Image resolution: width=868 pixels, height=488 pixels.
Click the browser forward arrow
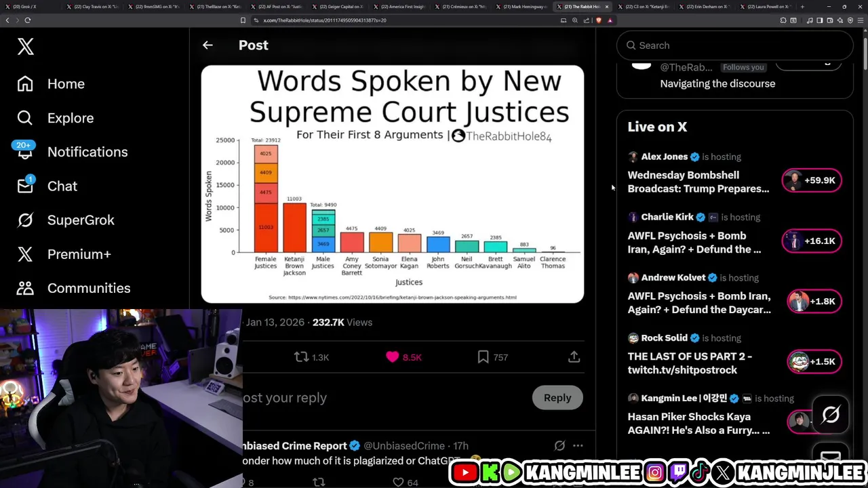pyautogui.click(x=17, y=20)
